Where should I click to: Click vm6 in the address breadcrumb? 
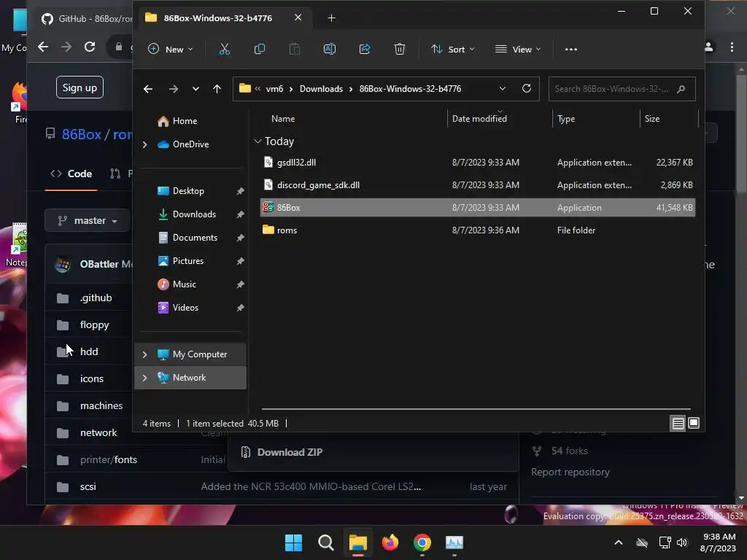click(274, 89)
